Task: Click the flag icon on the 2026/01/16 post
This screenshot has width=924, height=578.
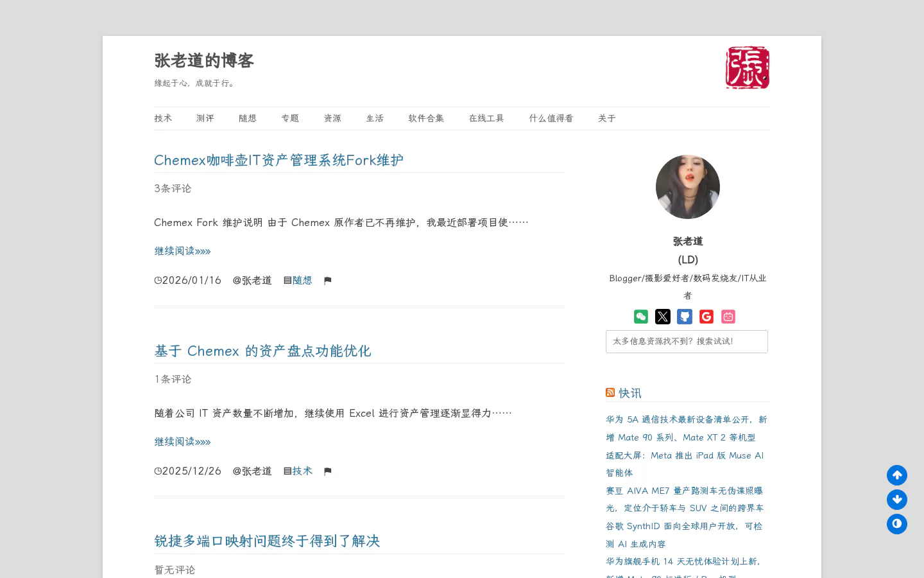Action: (x=328, y=281)
